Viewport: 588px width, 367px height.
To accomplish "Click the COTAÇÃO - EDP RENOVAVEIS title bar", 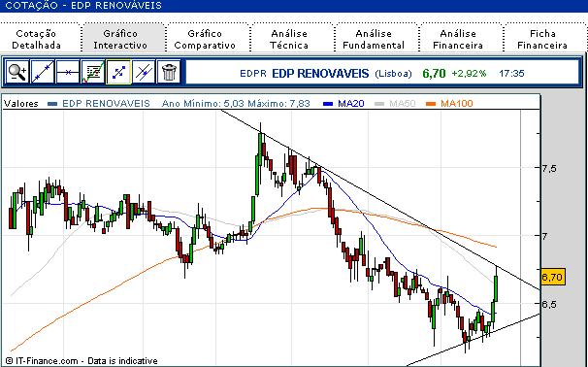I will [x=294, y=6].
